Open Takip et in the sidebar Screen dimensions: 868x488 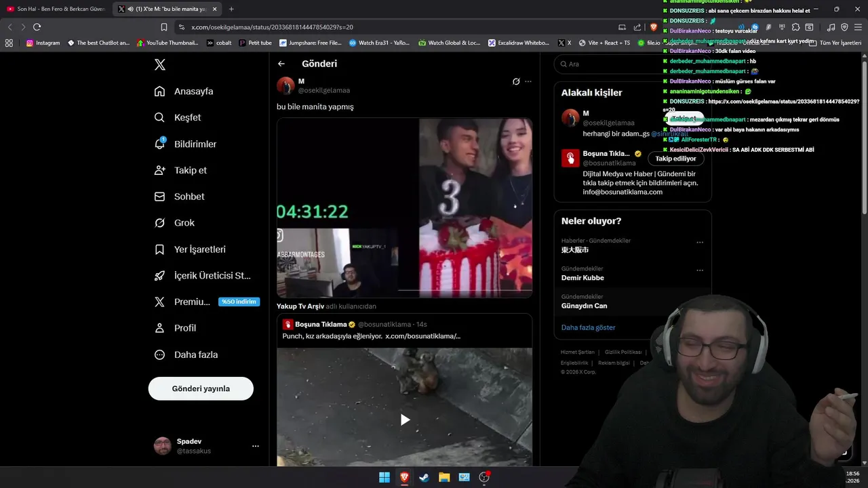click(180, 170)
